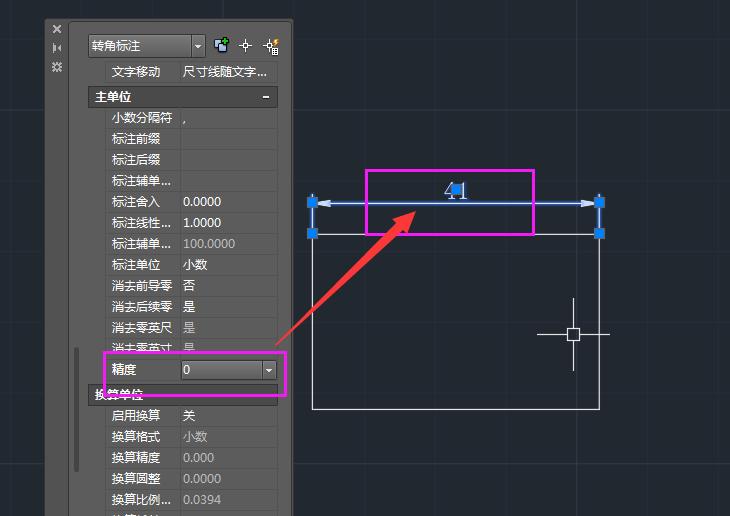Select the upper-left dimension line grip
This screenshot has height=516, width=730.
(x=312, y=202)
